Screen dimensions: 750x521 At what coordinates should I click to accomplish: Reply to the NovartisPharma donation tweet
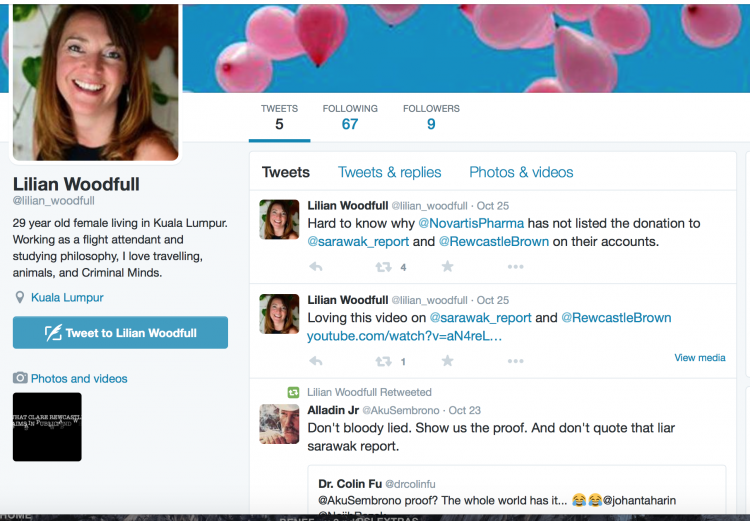[316, 266]
